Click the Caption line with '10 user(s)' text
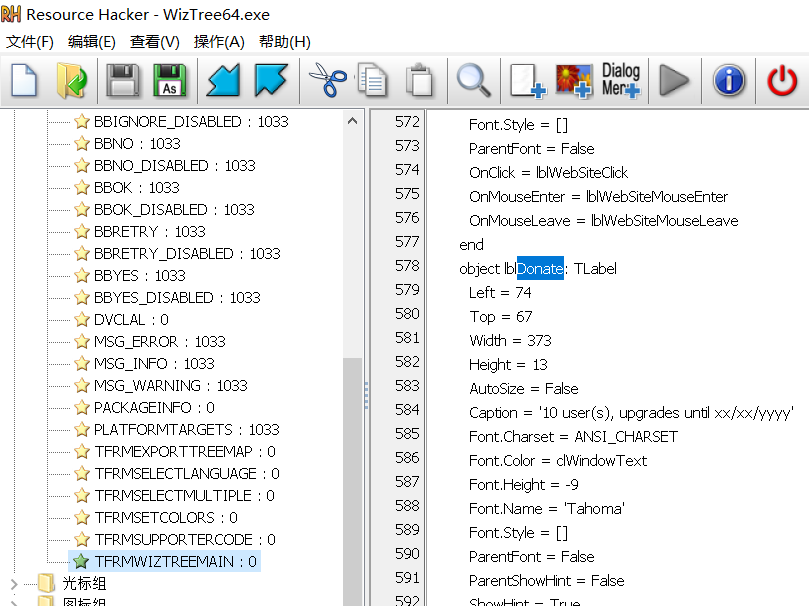This screenshot has height=606, width=809. click(x=631, y=413)
